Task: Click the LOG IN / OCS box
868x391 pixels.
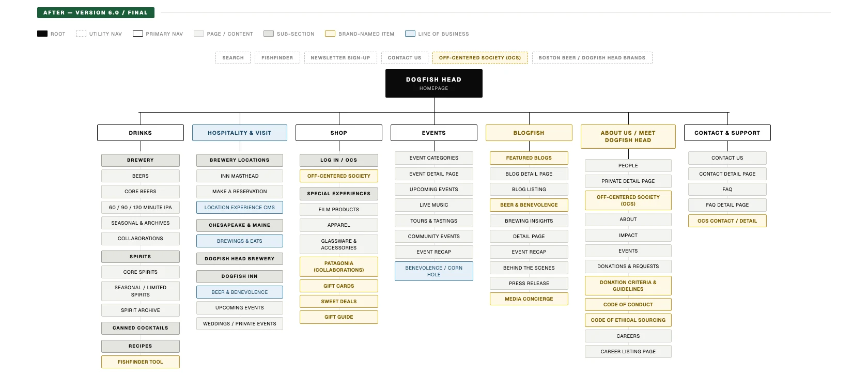Action: [x=339, y=160]
